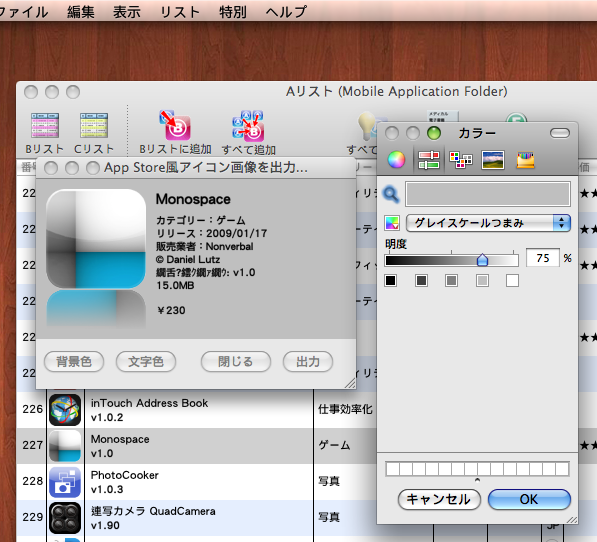Open the ヘルプ menu
597x542 pixels.
pos(286,12)
